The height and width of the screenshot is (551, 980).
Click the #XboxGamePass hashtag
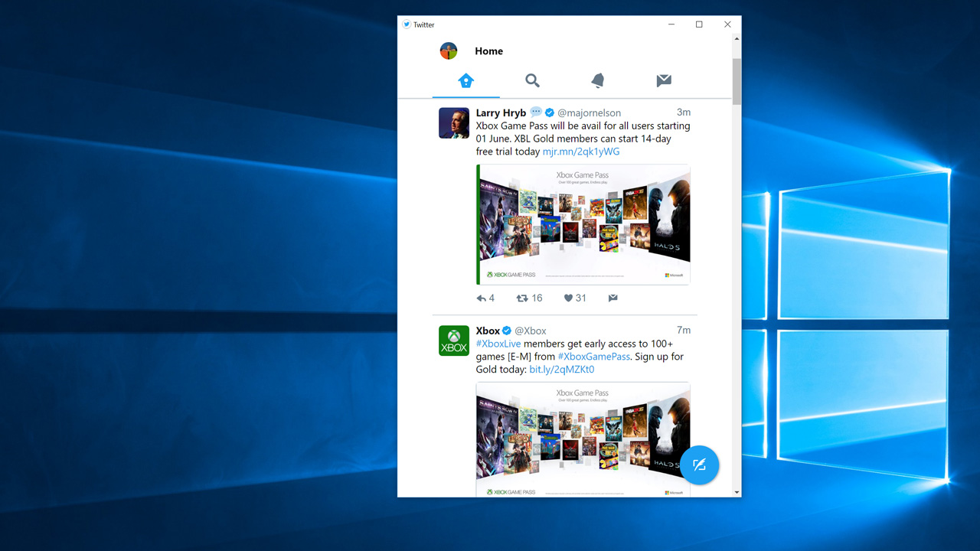tap(593, 356)
